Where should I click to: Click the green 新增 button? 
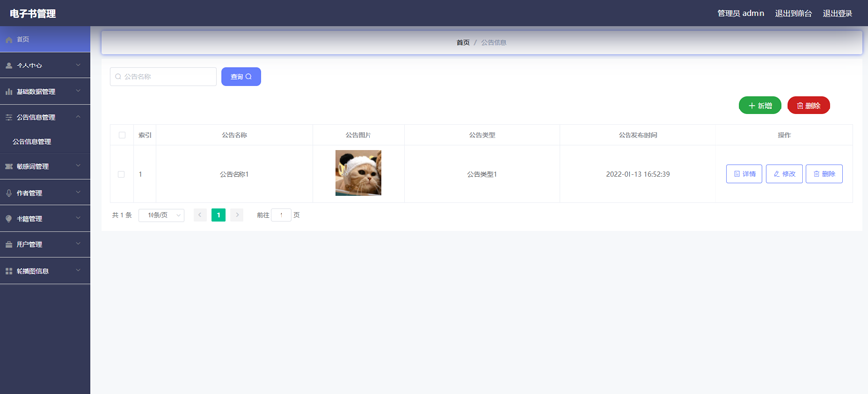pyautogui.click(x=759, y=106)
